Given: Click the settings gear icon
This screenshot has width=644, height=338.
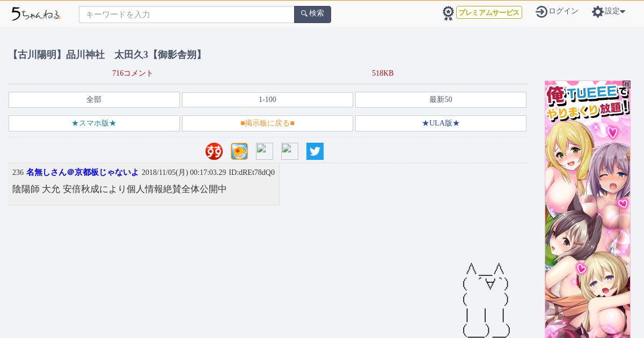Looking at the screenshot, I should pyautogui.click(x=598, y=12).
